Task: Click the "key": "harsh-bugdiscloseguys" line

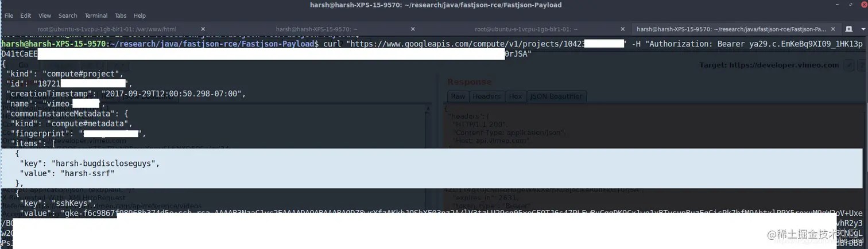Action: (90, 164)
